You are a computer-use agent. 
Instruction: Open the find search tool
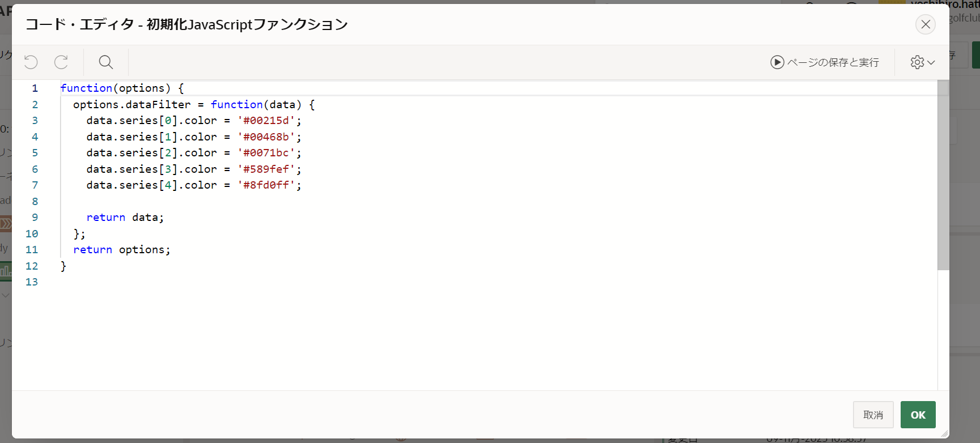pyautogui.click(x=106, y=62)
